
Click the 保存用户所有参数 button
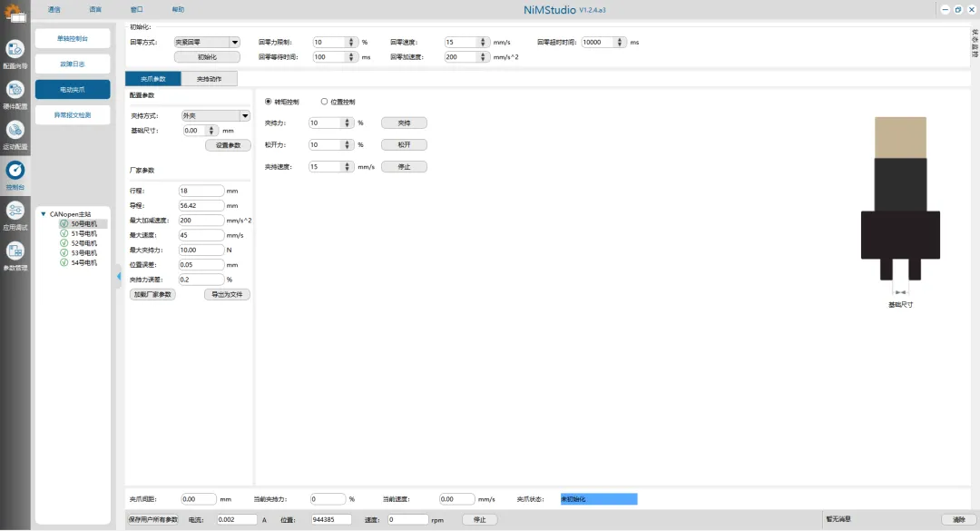tap(153, 520)
